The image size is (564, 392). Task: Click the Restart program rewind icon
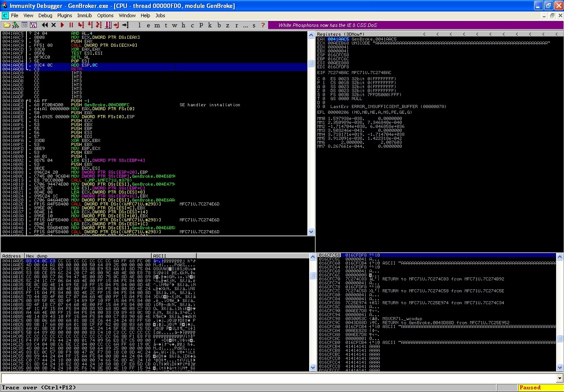(x=45, y=25)
